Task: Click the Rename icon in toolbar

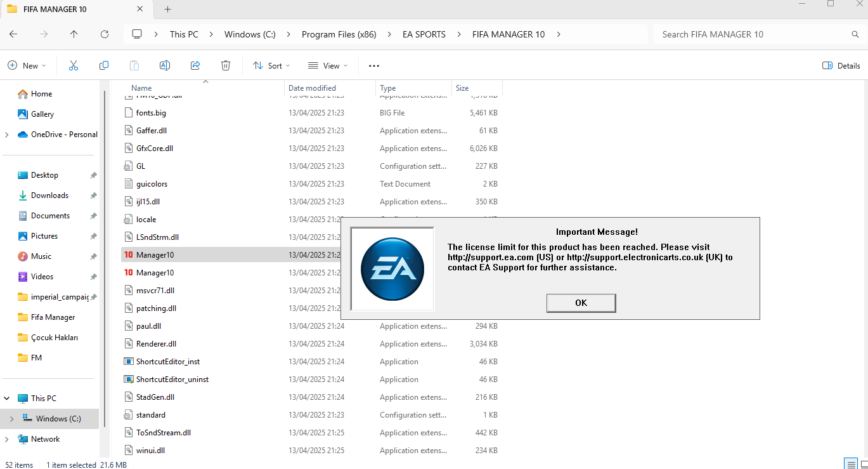Action: (x=165, y=65)
